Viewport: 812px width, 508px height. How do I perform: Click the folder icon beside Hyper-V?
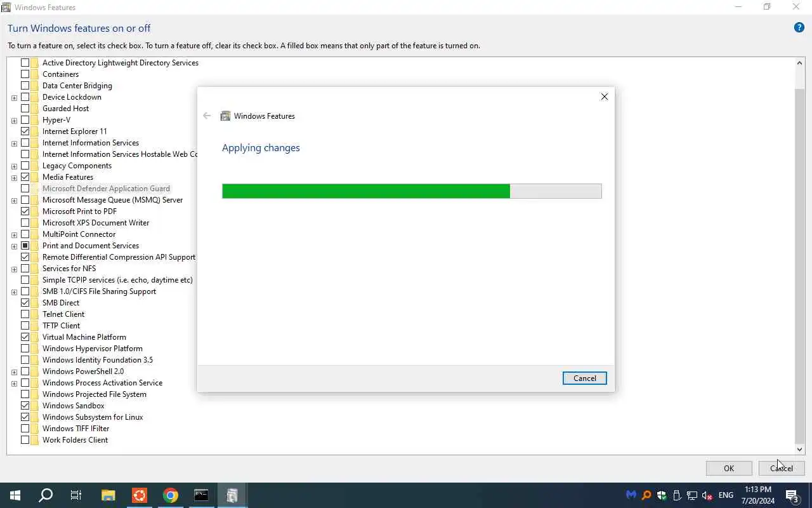pyautogui.click(x=35, y=120)
